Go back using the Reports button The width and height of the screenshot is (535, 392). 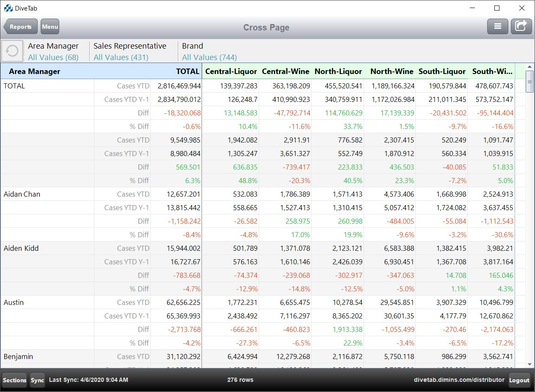(x=20, y=27)
